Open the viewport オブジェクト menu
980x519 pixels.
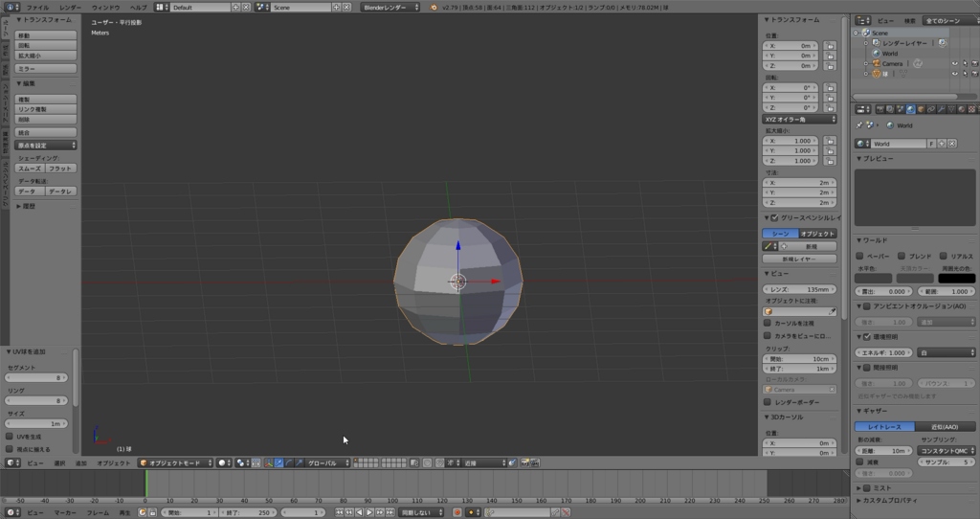click(x=114, y=463)
